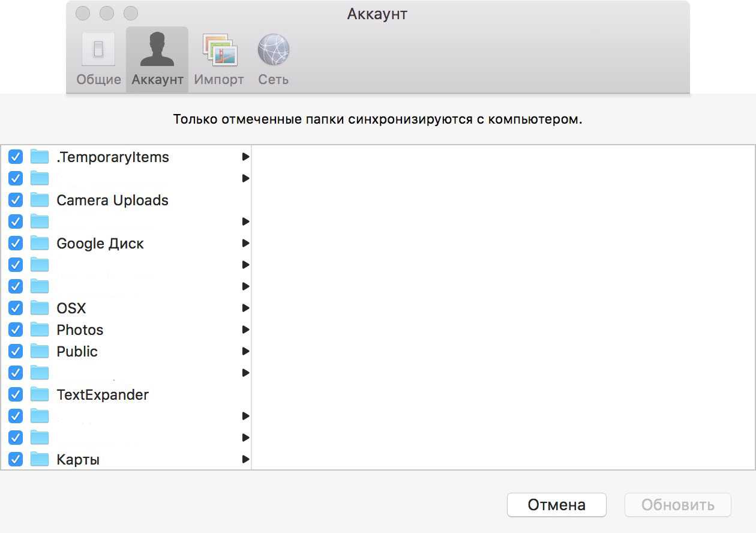Expand the Photos folder disclosure arrow
The height and width of the screenshot is (533, 756).
click(245, 330)
